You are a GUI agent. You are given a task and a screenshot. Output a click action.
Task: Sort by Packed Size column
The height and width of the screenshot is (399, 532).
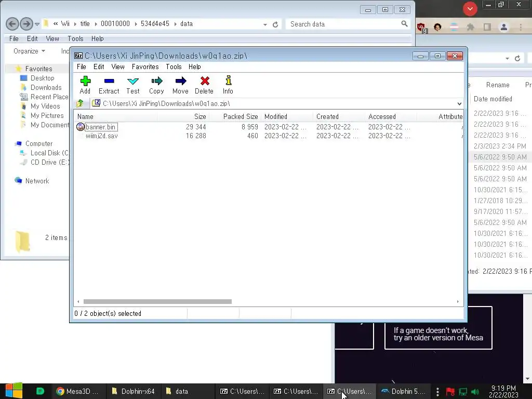(235, 116)
